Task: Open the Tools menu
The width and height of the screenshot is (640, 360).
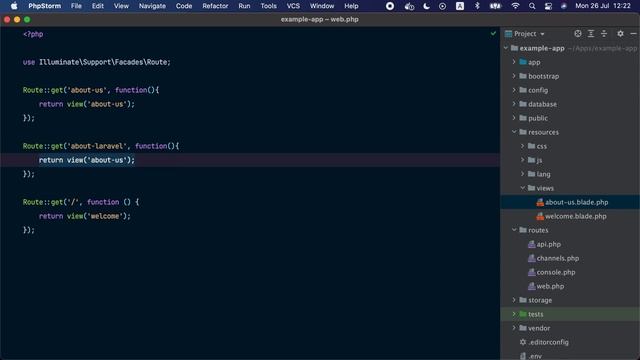Action: coord(268,6)
